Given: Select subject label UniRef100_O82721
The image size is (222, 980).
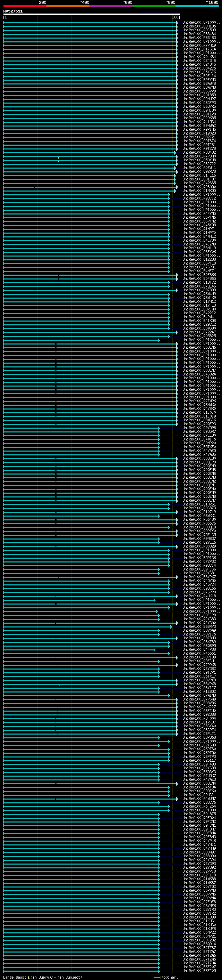Looking at the screenshot, I should coord(199,137).
